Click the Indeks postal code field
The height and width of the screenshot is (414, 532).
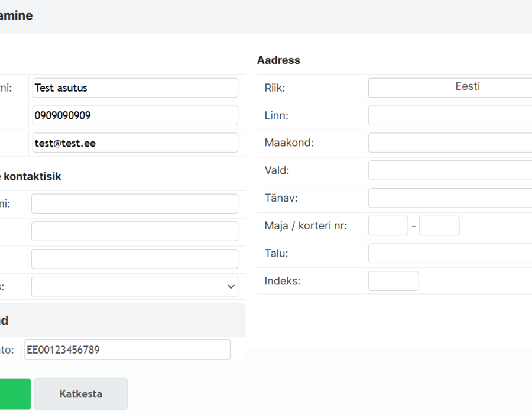point(394,281)
